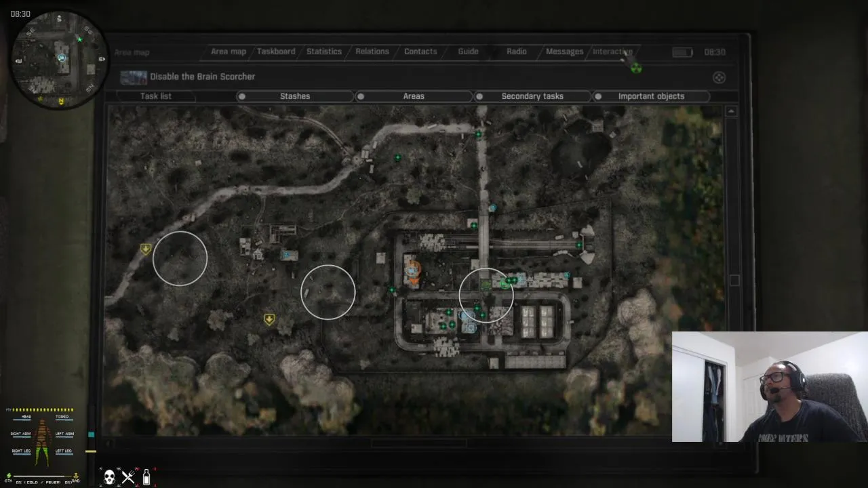Click the blue marker near the north gate
The width and height of the screenshot is (868, 488).
click(x=492, y=208)
